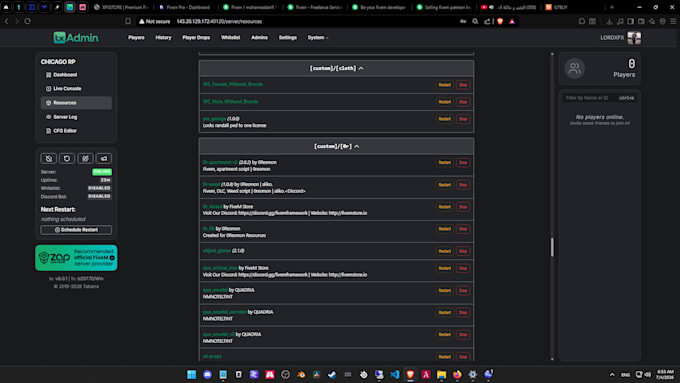The width and height of the screenshot is (680, 383).
Task: Open Firefox from the taskbar
Action: [457, 374]
